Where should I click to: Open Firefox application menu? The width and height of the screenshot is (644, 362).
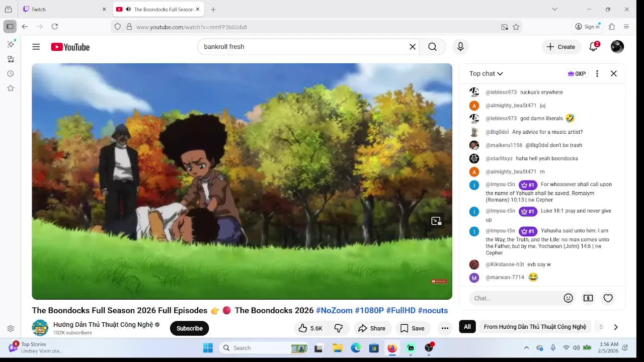pyautogui.click(x=626, y=27)
